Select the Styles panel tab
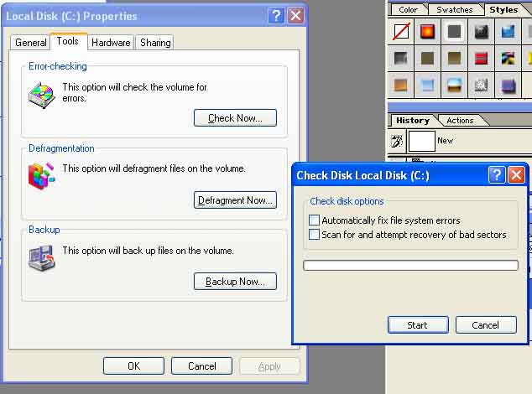This screenshot has height=394, width=532. (503, 10)
